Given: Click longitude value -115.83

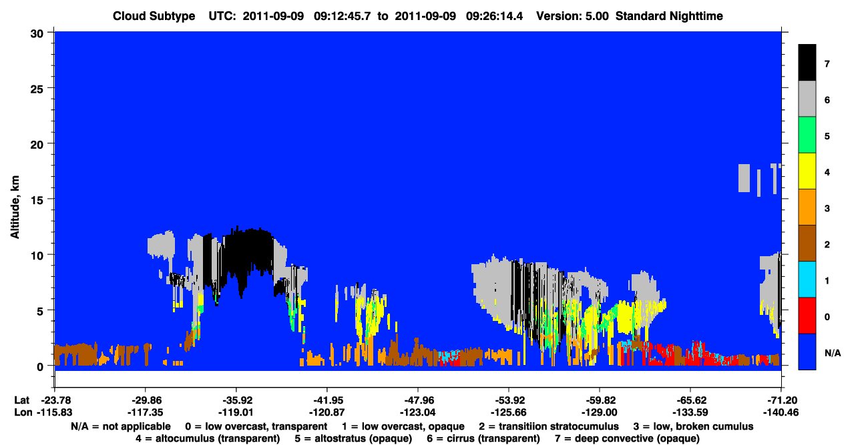Looking at the screenshot, I should pyautogui.click(x=54, y=412).
